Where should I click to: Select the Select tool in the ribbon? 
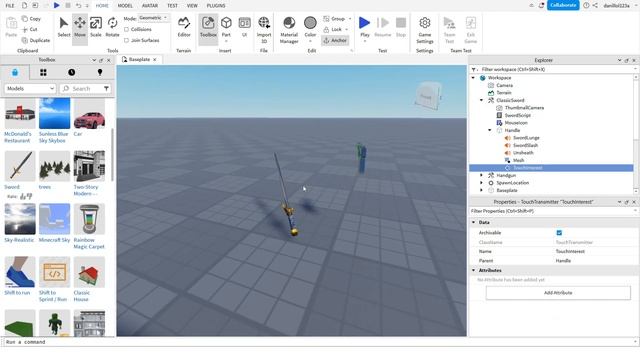[64, 27]
